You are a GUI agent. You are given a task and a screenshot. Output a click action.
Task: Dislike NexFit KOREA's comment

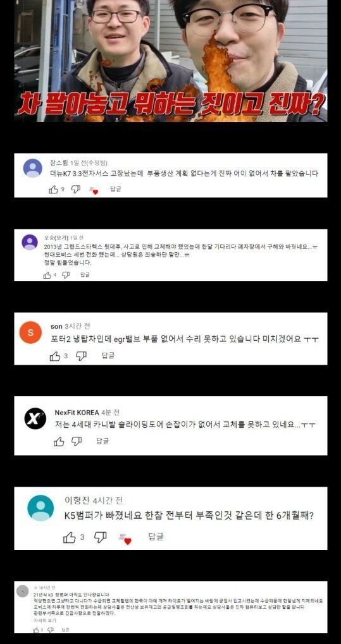click(x=77, y=442)
